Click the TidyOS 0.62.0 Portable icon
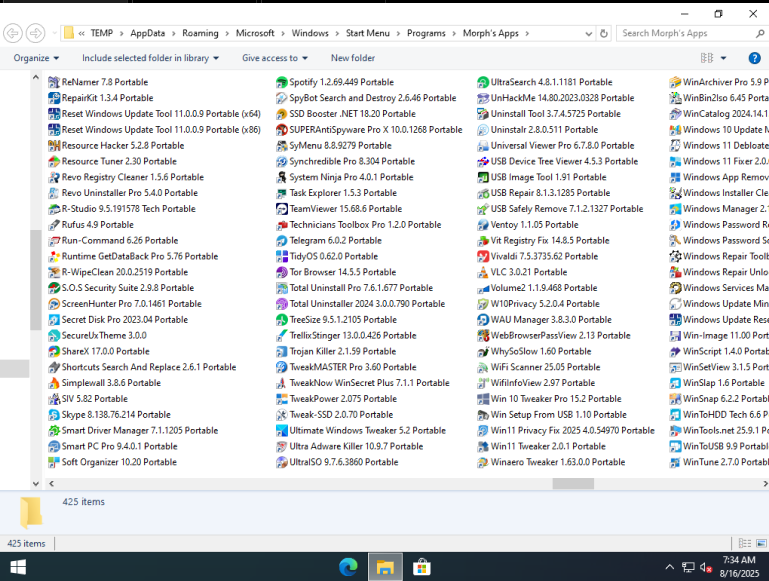Viewport: 769px width, 581px height. point(282,256)
